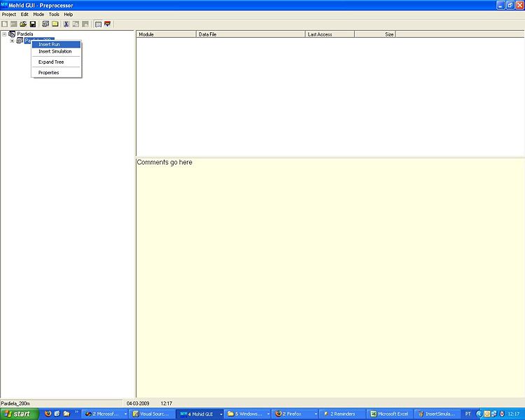Sort by the Data File column header
525x420 pixels.
click(251, 34)
